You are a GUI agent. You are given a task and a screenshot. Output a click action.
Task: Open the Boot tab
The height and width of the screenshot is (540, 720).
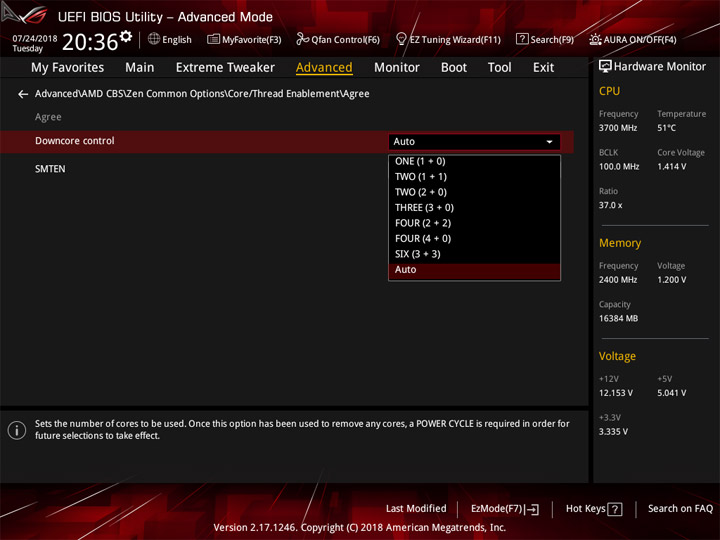(454, 68)
